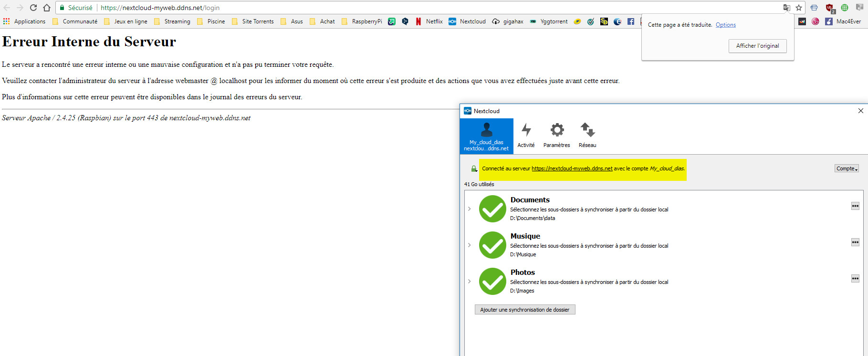Screen dimensions: 868x356
Task: Click the 'Erreur Interne du Serveur' heading
Action: pos(89,42)
